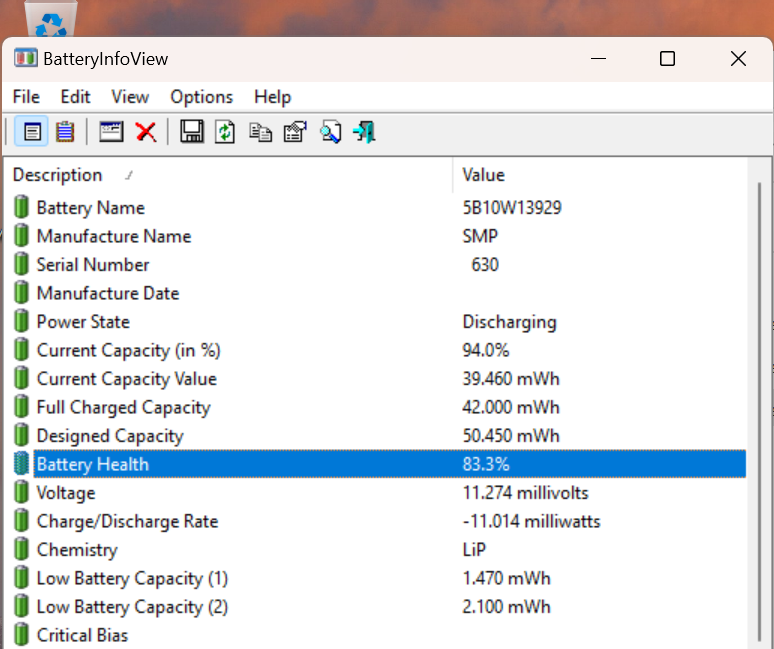Click the highlighted Battery Health row label
This screenshot has height=649, width=774.
(93, 464)
